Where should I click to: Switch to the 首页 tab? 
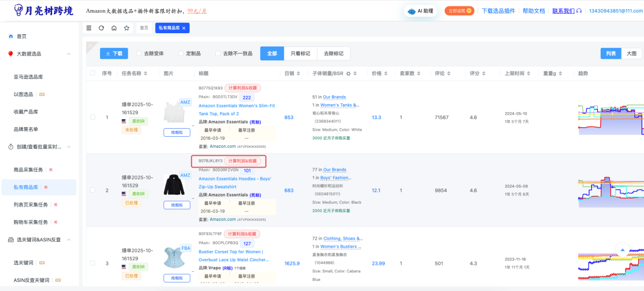pyautogui.click(x=144, y=28)
